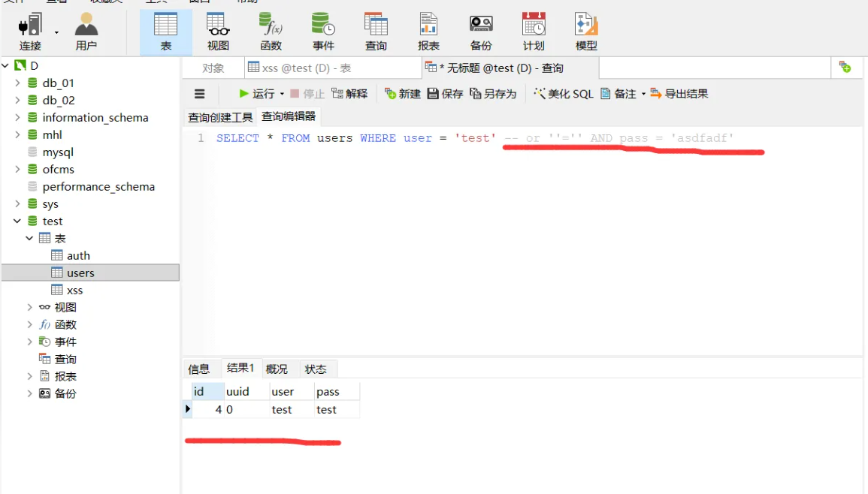Open the 视图 (Views) toolbar icon

pos(217,30)
